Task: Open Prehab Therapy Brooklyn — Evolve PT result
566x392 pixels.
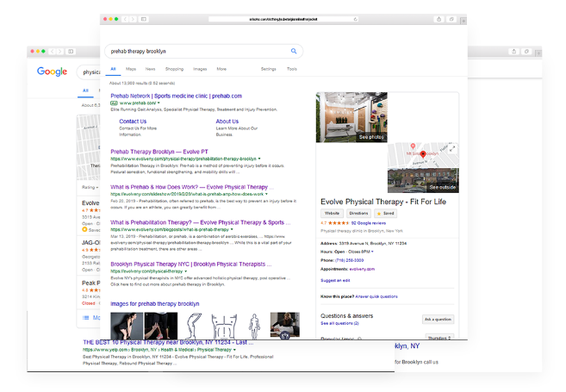Action: click(159, 152)
